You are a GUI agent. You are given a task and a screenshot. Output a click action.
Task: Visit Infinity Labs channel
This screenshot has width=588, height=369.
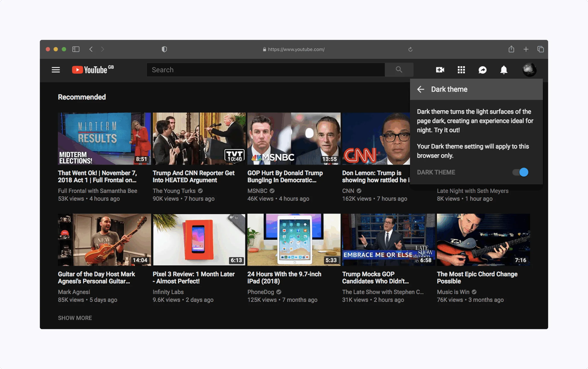168,292
